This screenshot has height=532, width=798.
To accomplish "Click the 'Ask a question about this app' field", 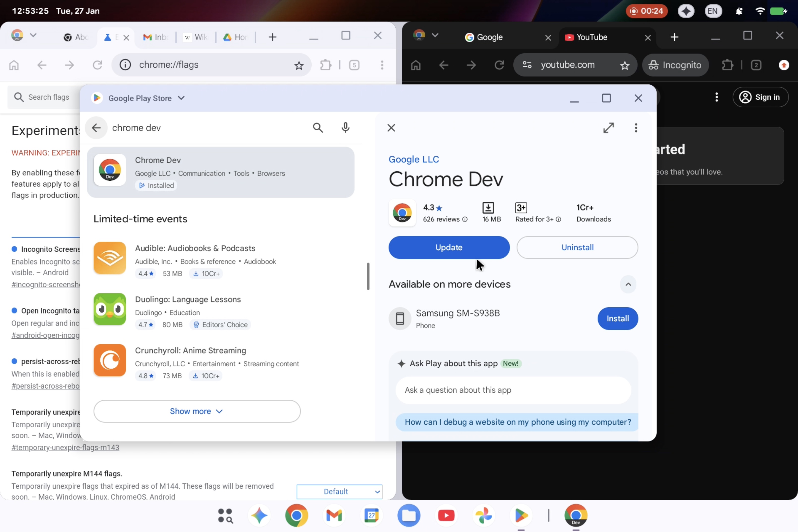I will (x=513, y=390).
